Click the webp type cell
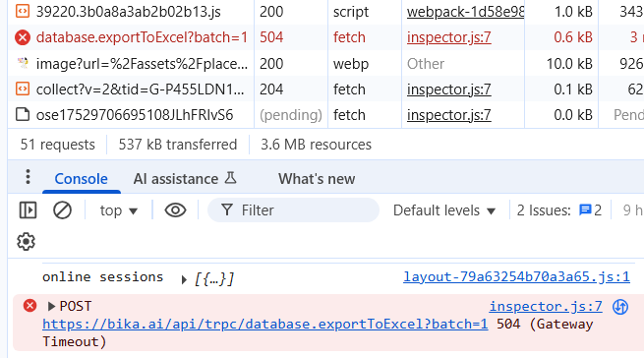This screenshot has width=644, height=358. pyautogui.click(x=365, y=64)
